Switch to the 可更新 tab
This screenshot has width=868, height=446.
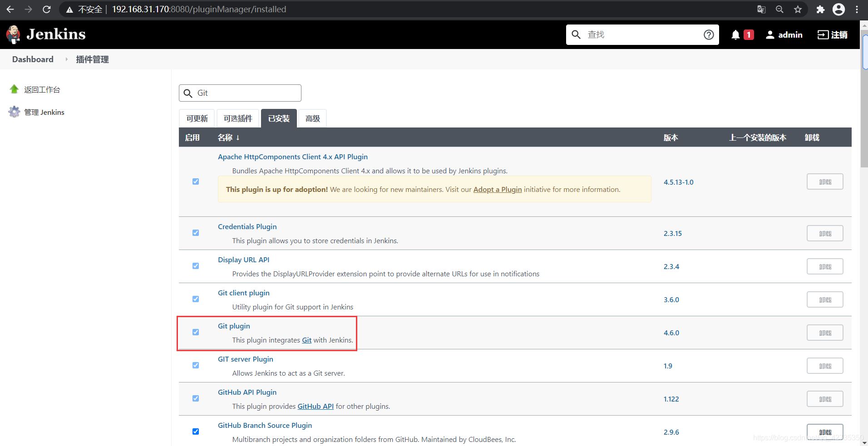pyautogui.click(x=197, y=118)
